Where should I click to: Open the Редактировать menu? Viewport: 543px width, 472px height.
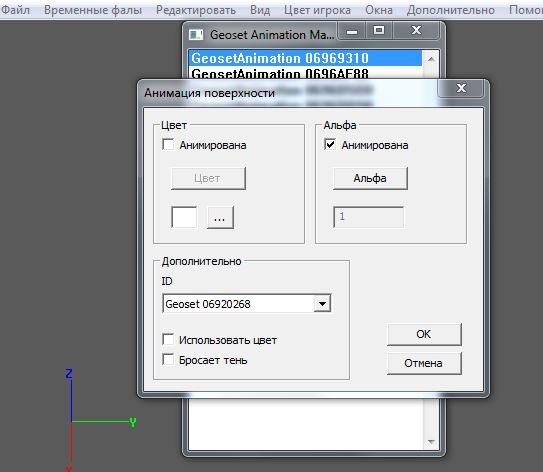196,10
